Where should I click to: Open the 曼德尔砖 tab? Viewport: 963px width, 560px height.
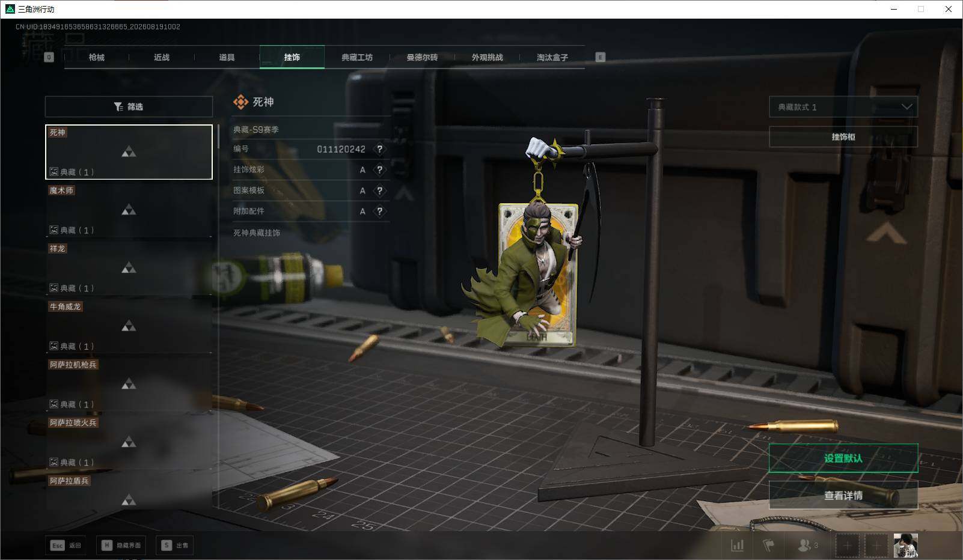[422, 57]
